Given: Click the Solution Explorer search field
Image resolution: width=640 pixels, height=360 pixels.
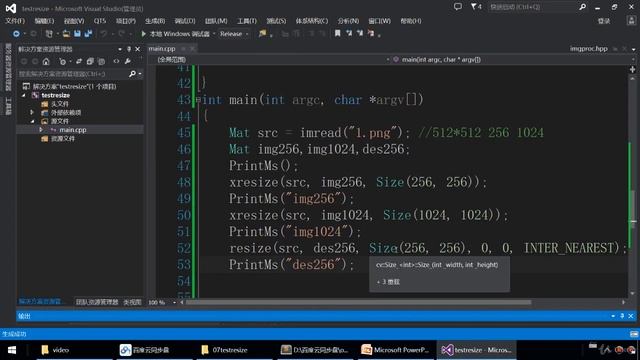Looking at the screenshot, I should 73,74.
